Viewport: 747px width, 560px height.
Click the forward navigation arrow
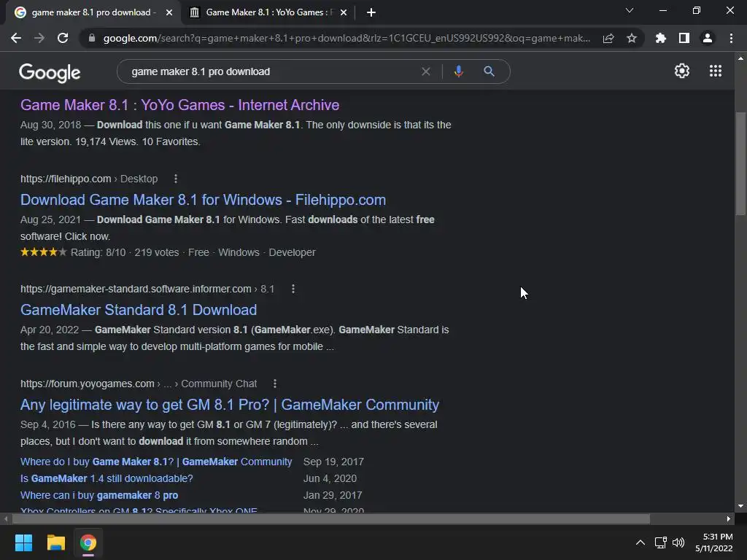(x=39, y=38)
